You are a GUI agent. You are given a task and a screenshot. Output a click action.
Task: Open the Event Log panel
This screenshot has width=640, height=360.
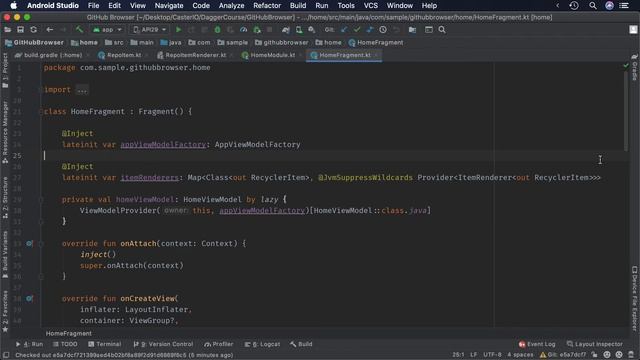[537, 344]
